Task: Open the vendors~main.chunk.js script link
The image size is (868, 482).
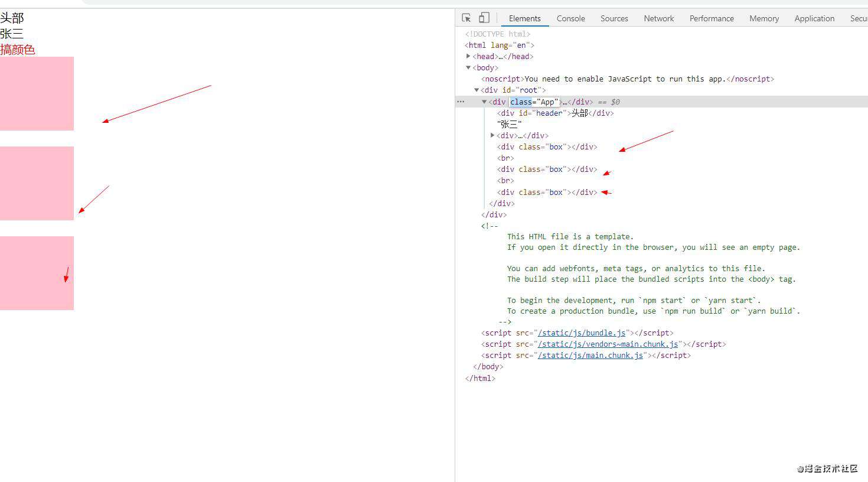Action: tap(608, 344)
